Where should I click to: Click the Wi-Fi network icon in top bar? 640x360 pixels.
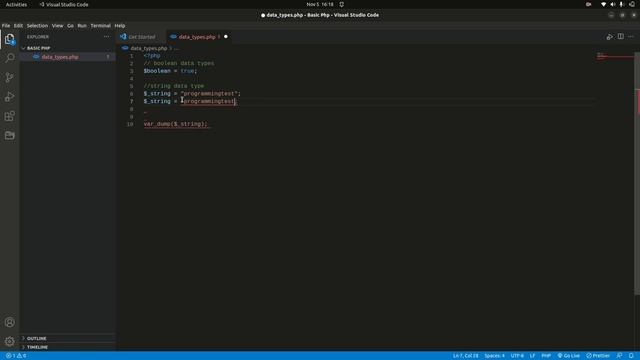[603, 4]
